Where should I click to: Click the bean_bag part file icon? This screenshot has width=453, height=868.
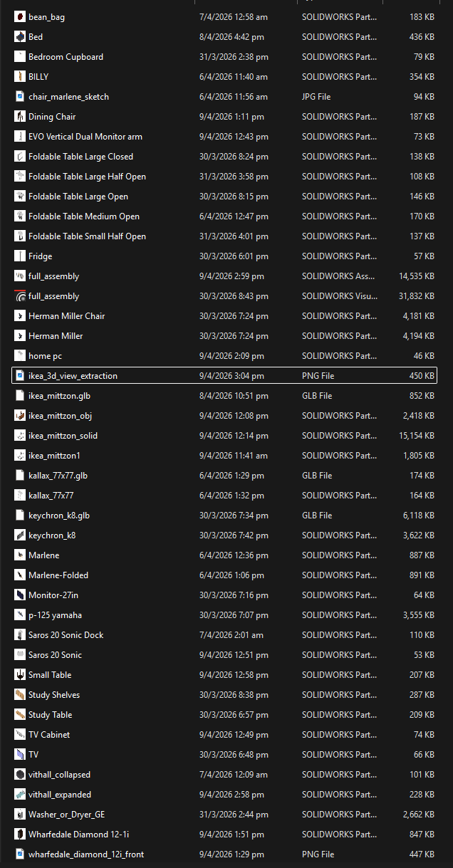20,16
